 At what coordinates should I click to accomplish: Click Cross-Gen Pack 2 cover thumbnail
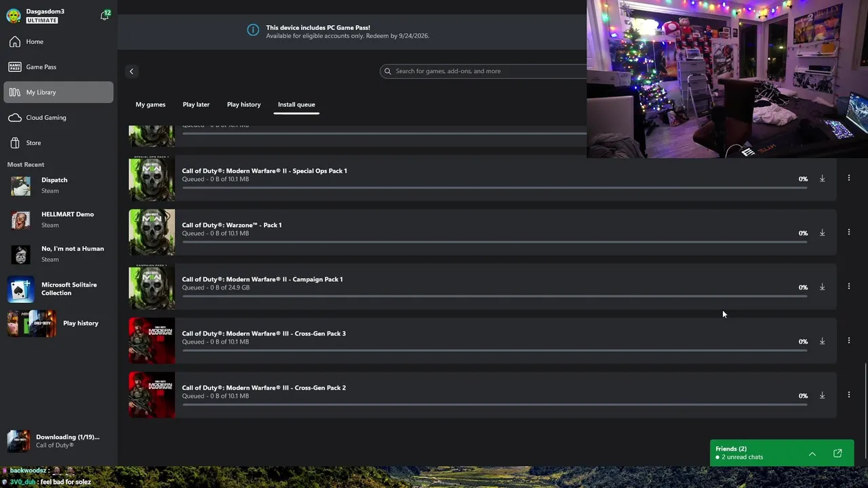tap(152, 395)
